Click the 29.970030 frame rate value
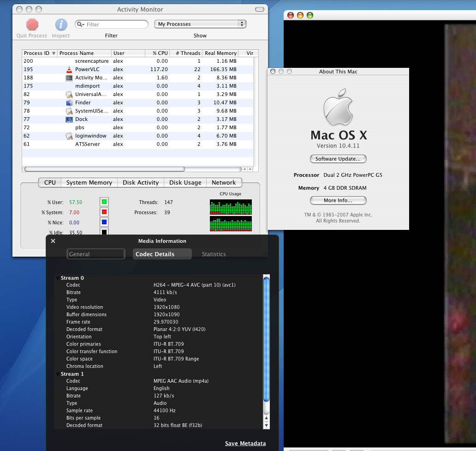476x451 pixels. [x=166, y=322]
